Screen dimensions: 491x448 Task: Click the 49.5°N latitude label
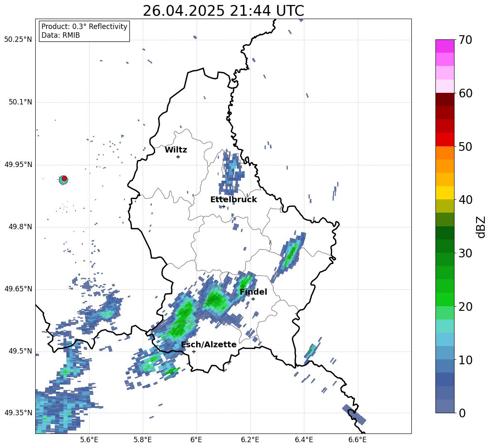point(20,351)
